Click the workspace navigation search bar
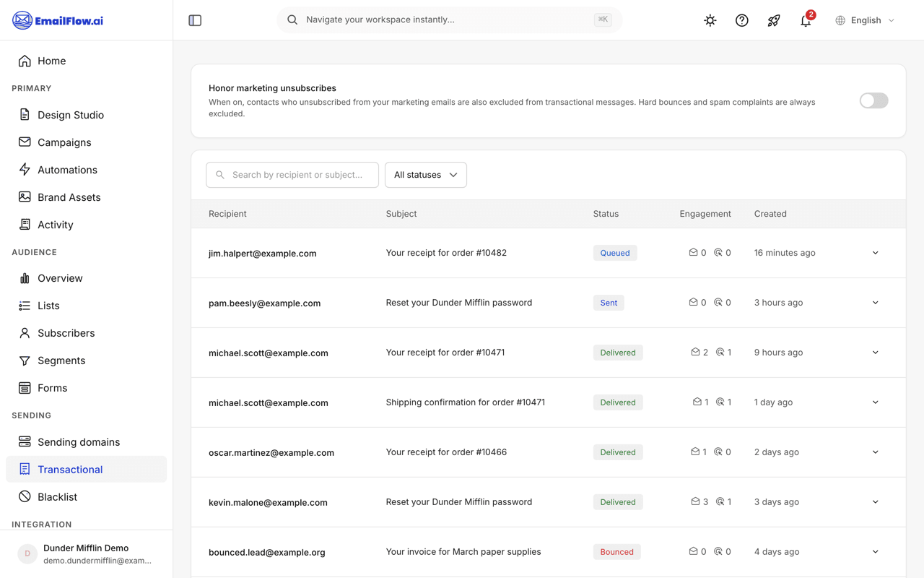The height and width of the screenshot is (578, 924). pyautogui.click(x=449, y=20)
